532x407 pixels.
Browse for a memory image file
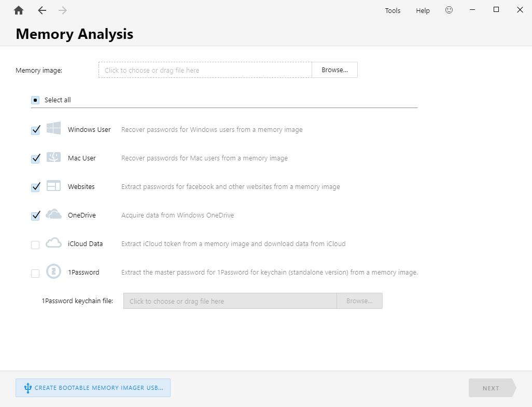tap(334, 70)
